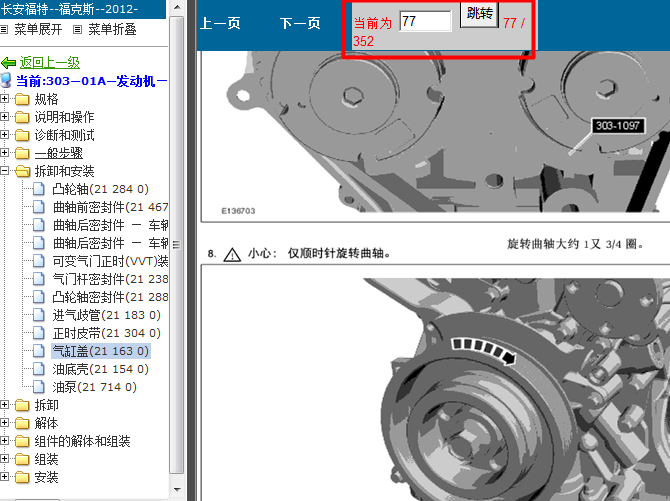Click the folder icon beside 组件的解体和组装
The image size is (670, 501).
(x=22, y=441)
